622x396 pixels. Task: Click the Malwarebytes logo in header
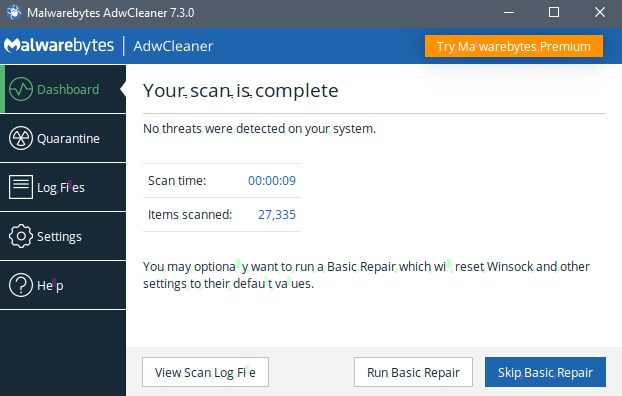pos(59,46)
